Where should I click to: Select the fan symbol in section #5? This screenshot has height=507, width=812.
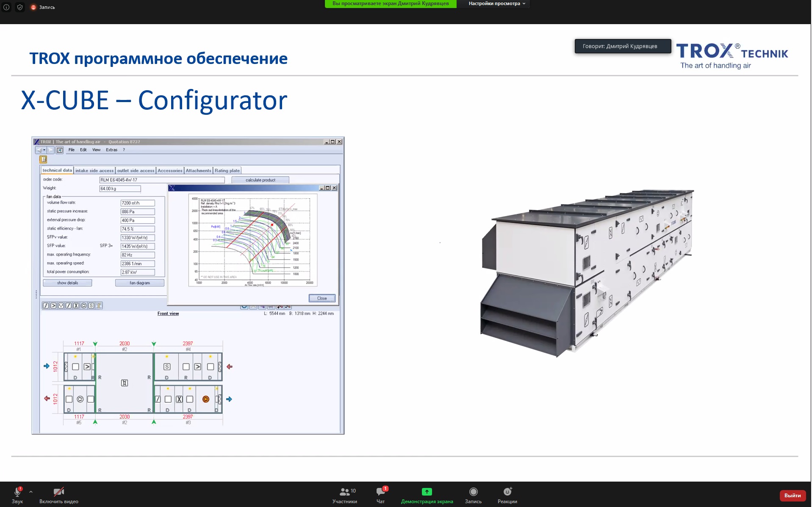(80, 399)
